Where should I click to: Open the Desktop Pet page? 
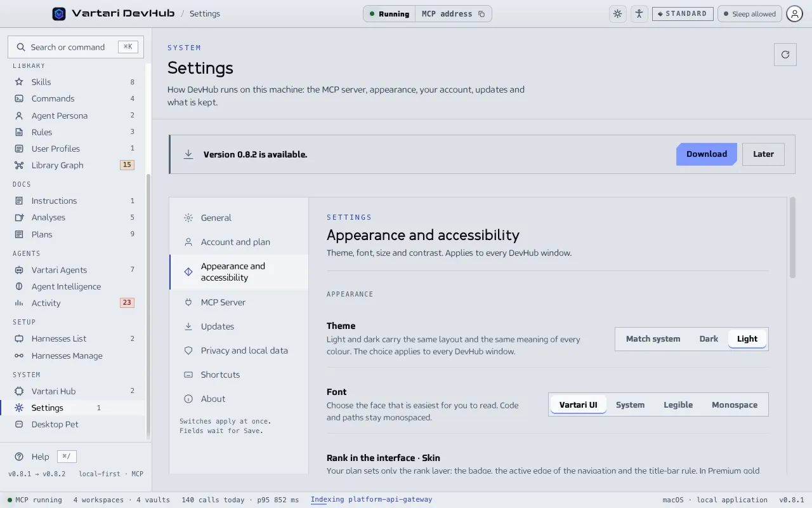tap(74, 424)
